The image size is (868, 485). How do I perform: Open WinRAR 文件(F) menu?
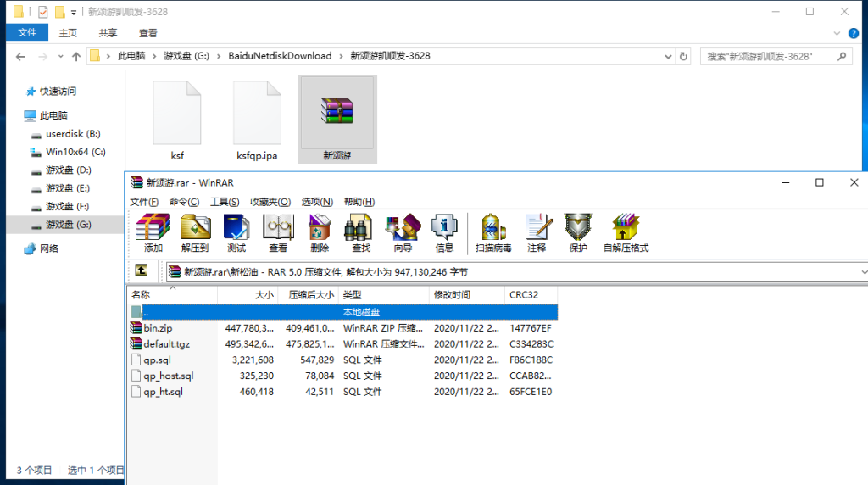(144, 202)
